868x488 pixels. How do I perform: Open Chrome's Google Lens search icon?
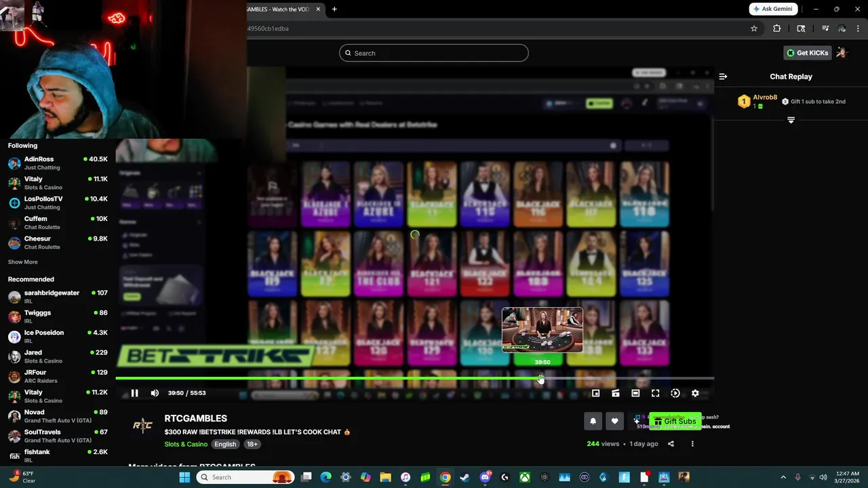pos(801,28)
